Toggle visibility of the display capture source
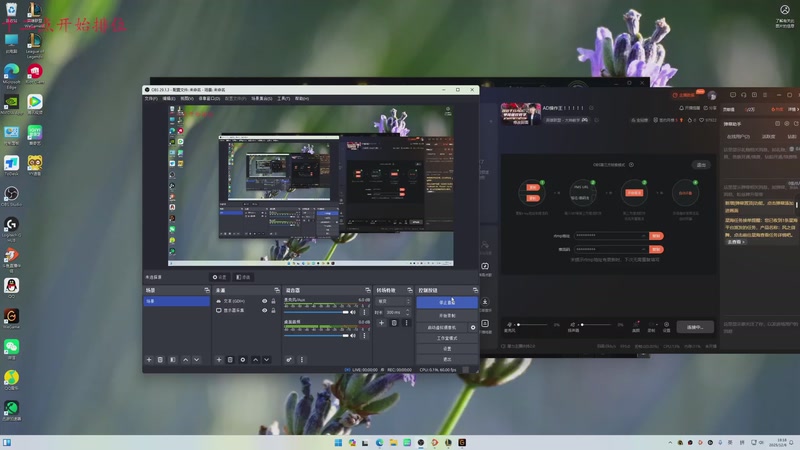 [265, 311]
